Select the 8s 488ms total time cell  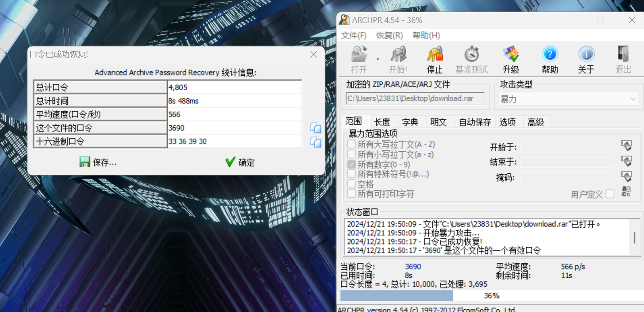click(x=234, y=101)
